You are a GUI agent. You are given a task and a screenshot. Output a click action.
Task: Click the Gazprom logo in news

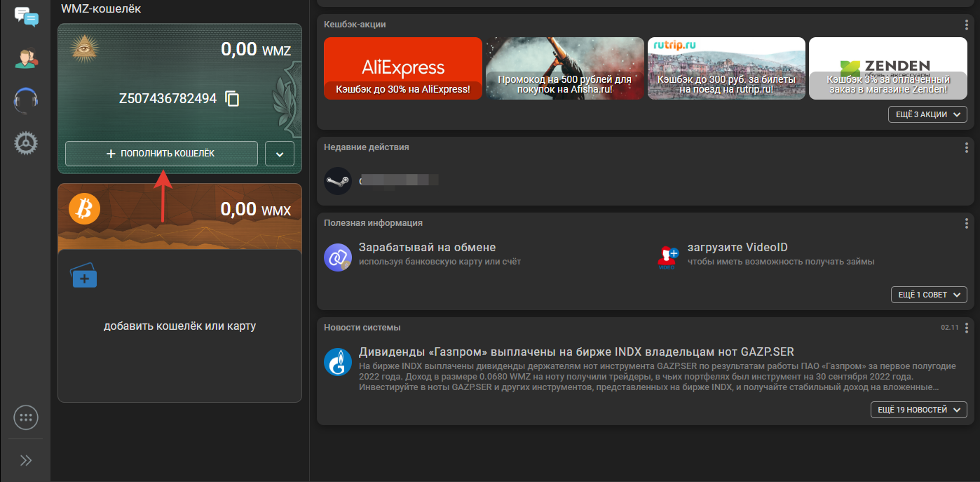coord(338,362)
